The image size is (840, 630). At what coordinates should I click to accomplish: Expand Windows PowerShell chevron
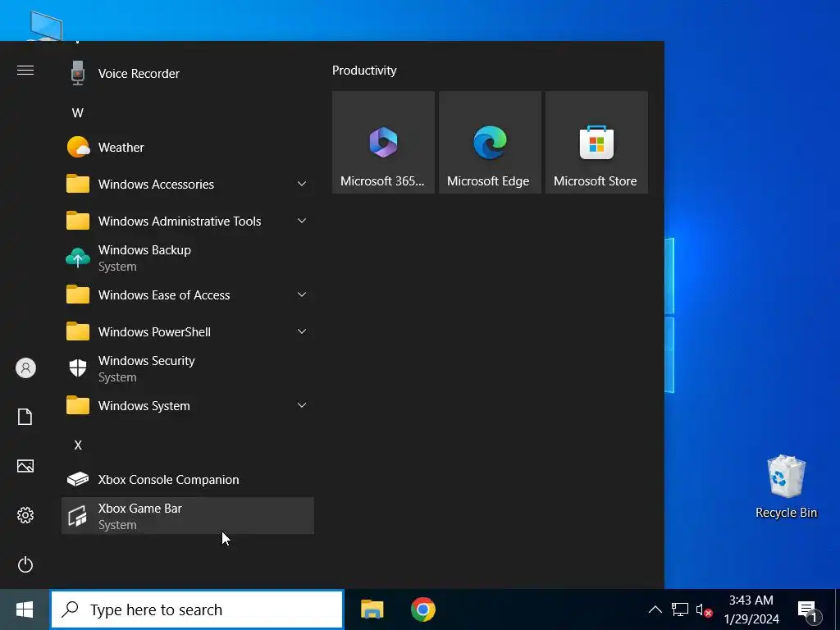pyautogui.click(x=302, y=331)
